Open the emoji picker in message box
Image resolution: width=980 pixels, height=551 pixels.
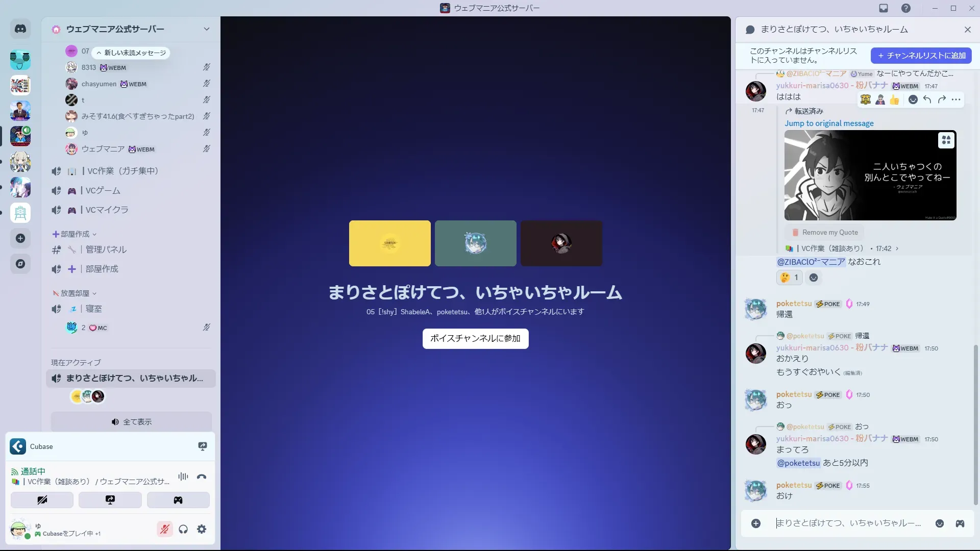(939, 523)
